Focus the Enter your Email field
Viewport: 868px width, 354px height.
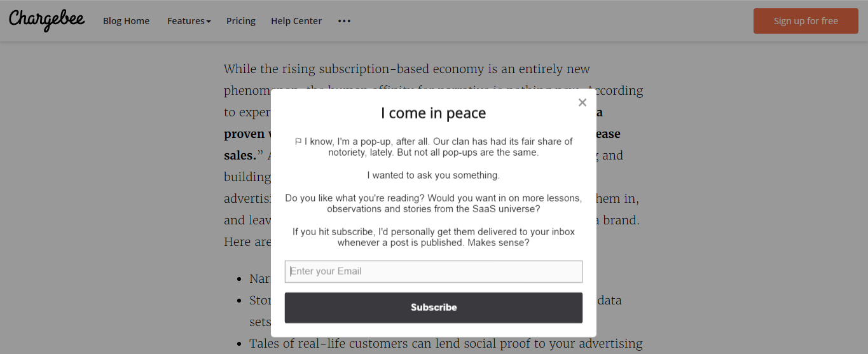(434, 271)
